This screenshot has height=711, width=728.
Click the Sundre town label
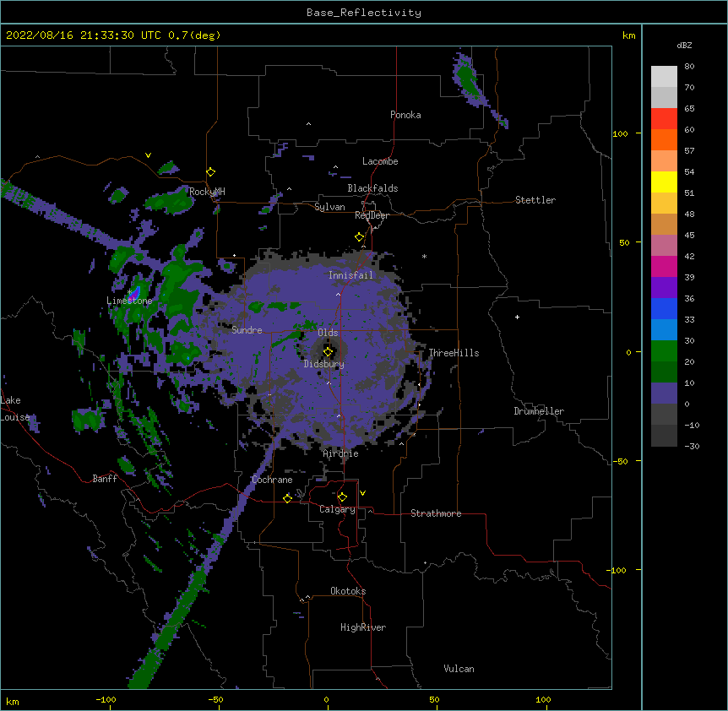pyautogui.click(x=247, y=330)
